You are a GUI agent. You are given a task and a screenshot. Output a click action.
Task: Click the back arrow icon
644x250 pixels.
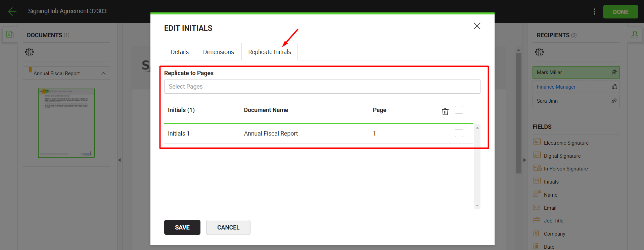pyautogui.click(x=12, y=11)
